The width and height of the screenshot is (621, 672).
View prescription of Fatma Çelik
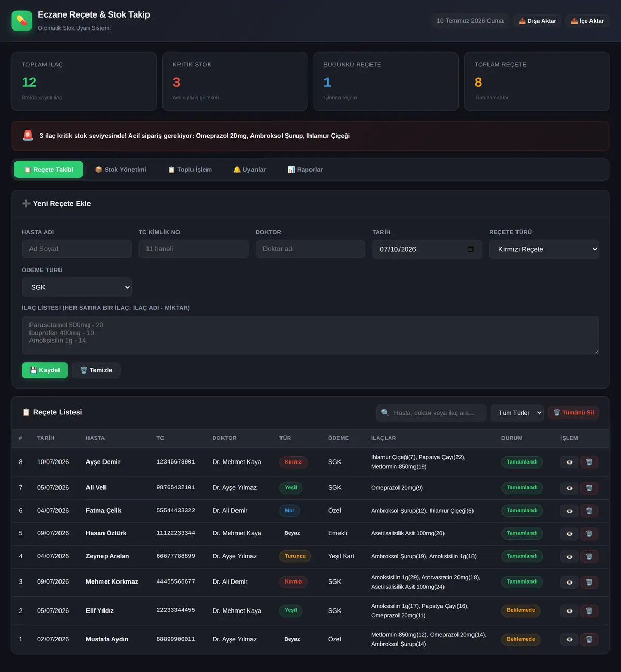(x=569, y=511)
